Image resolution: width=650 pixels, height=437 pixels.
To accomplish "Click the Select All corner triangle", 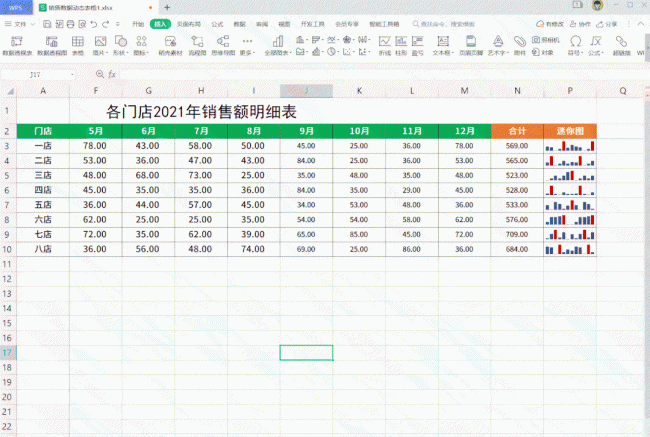I will (10, 91).
